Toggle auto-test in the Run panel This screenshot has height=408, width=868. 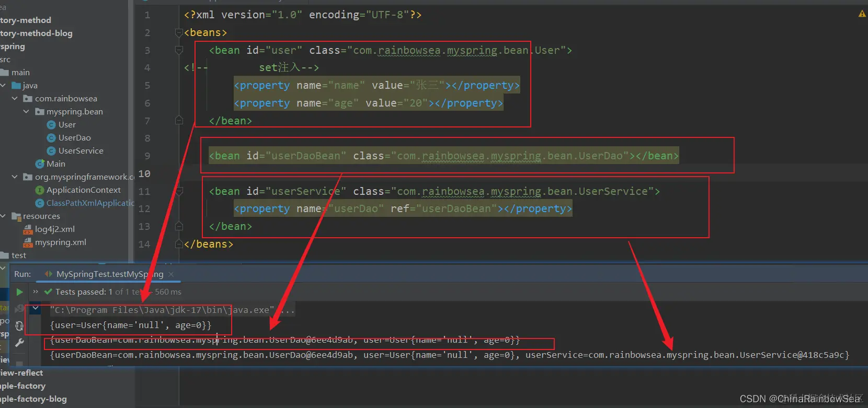(x=19, y=326)
